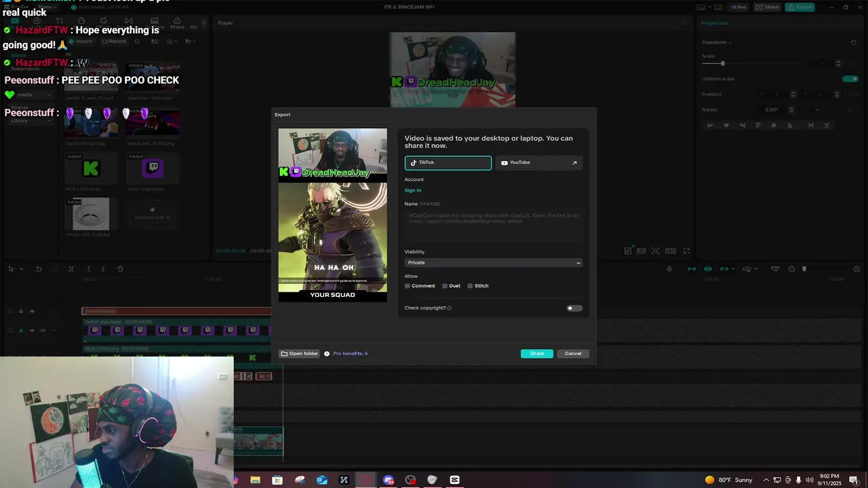The width and height of the screenshot is (868, 488).
Task: Click the align left icon in Properties
Action: (x=710, y=125)
